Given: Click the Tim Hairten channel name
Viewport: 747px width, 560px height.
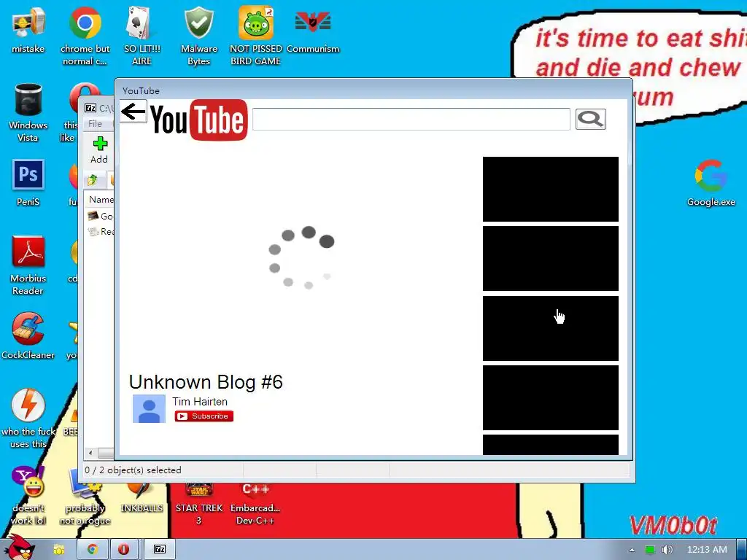Looking at the screenshot, I should click(200, 402).
